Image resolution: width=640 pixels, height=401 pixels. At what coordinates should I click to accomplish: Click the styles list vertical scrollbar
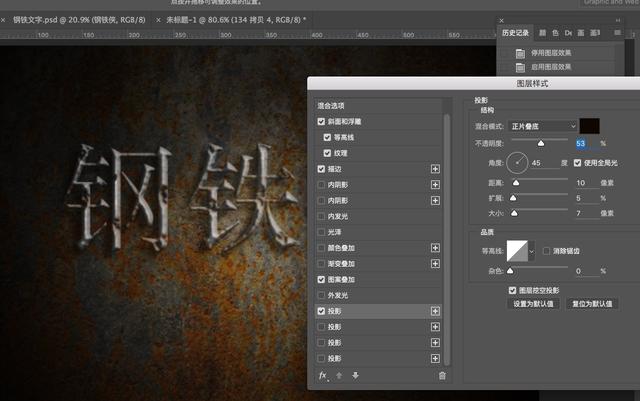pos(447,240)
